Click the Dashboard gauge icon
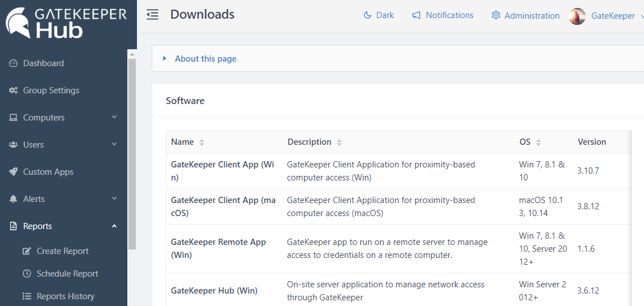This screenshot has width=644, height=306. [x=14, y=63]
